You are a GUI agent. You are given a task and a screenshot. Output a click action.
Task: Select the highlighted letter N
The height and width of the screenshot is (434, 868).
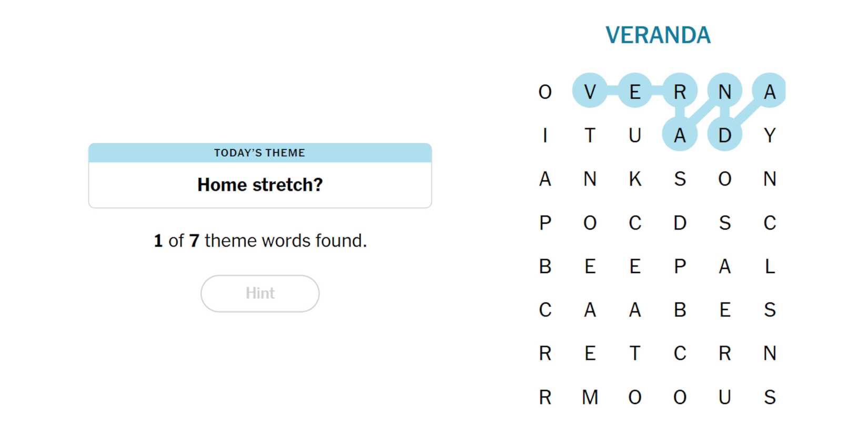coord(724,92)
